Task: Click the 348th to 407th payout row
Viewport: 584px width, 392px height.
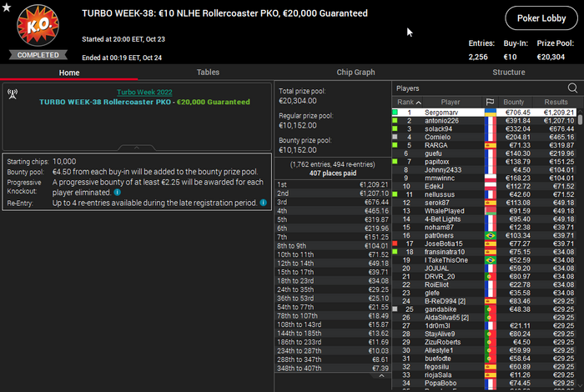Action: click(333, 368)
